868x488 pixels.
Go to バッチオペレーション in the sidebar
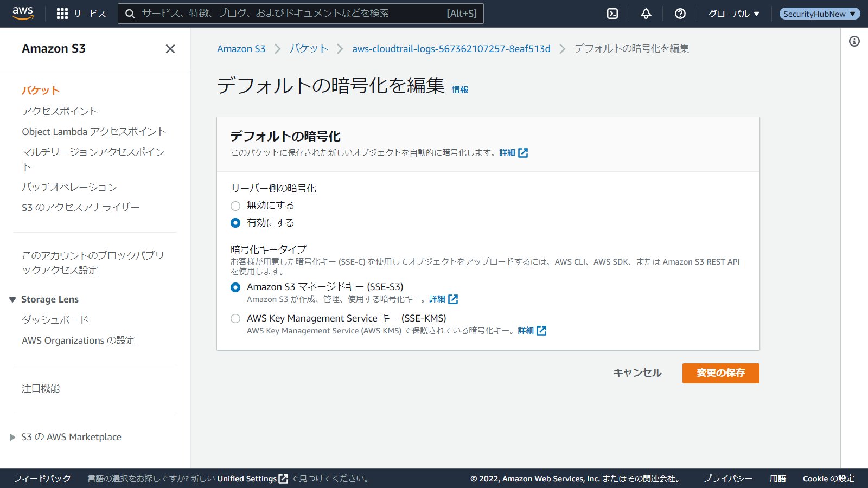[x=69, y=187]
